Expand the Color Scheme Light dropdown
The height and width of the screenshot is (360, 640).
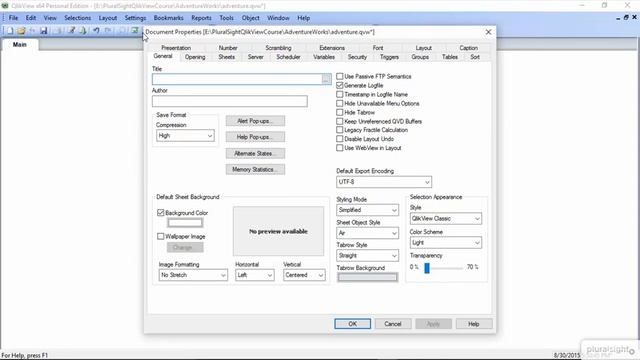point(446,242)
